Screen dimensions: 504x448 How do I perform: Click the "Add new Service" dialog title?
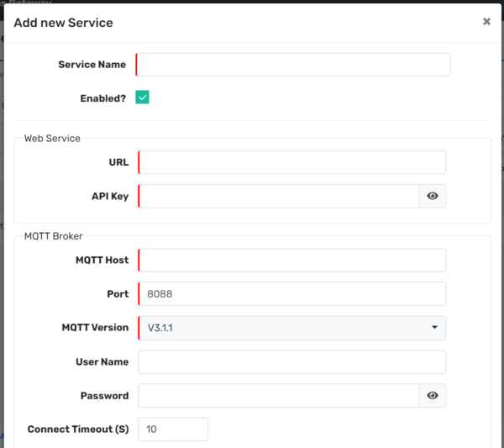(x=63, y=23)
